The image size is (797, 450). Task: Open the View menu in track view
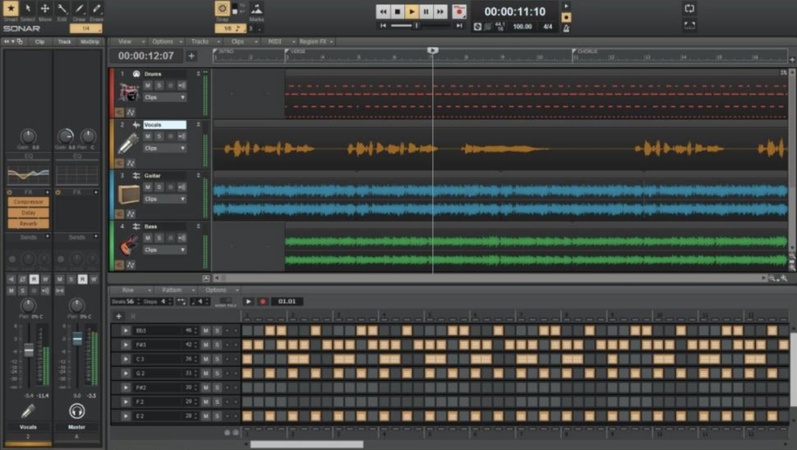click(x=129, y=42)
